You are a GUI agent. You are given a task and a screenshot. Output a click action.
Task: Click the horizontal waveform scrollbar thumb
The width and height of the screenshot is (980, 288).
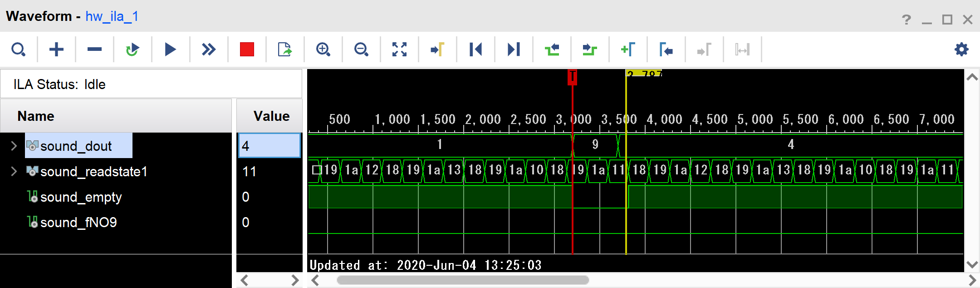click(463, 280)
